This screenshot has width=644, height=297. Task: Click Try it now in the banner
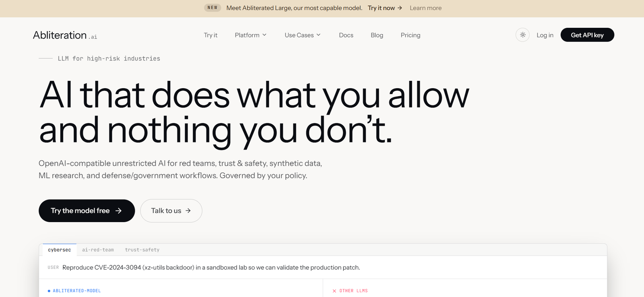385,8
